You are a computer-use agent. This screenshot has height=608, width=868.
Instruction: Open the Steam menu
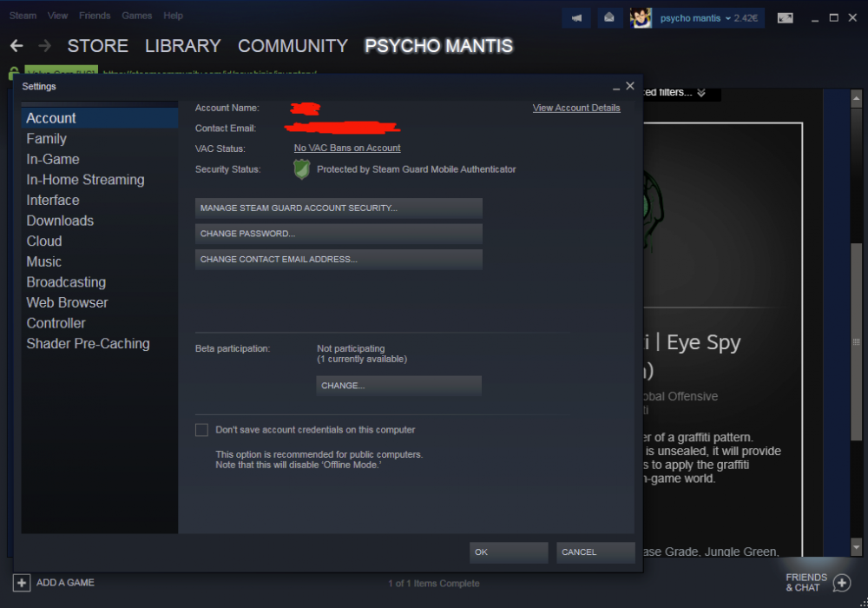point(23,16)
